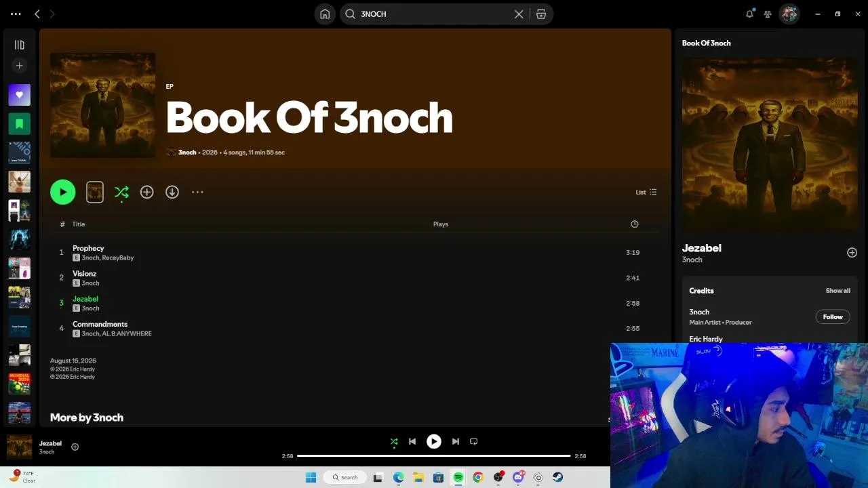Open the List view options dropdown
This screenshot has width=868, height=488.
tap(646, 192)
